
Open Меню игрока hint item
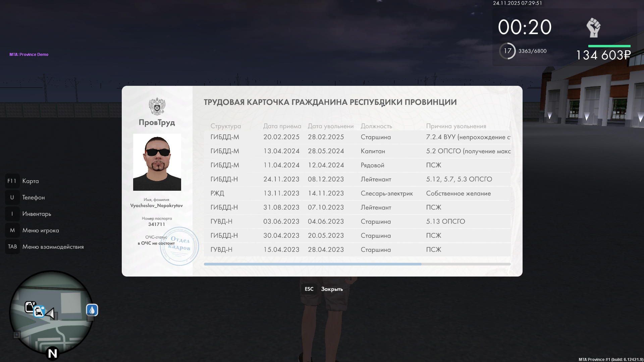pos(40,230)
